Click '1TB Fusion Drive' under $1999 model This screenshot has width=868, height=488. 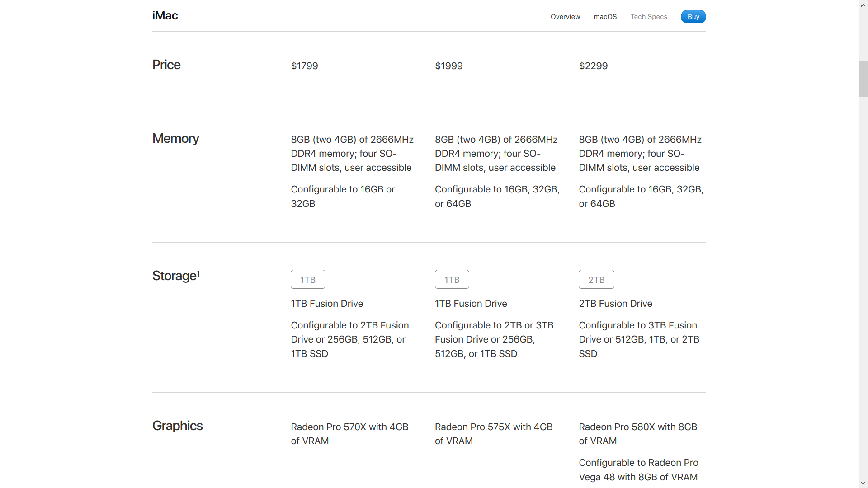pyautogui.click(x=471, y=304)
